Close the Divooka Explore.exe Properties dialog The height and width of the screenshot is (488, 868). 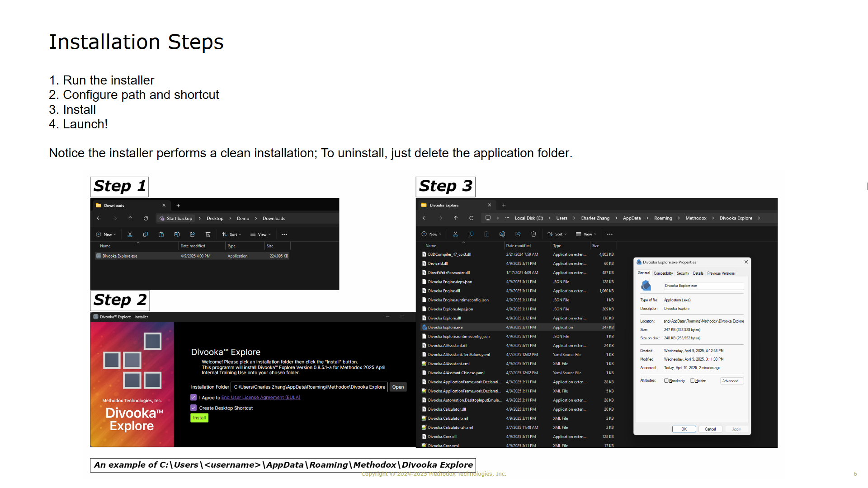[x=746, y=262]
